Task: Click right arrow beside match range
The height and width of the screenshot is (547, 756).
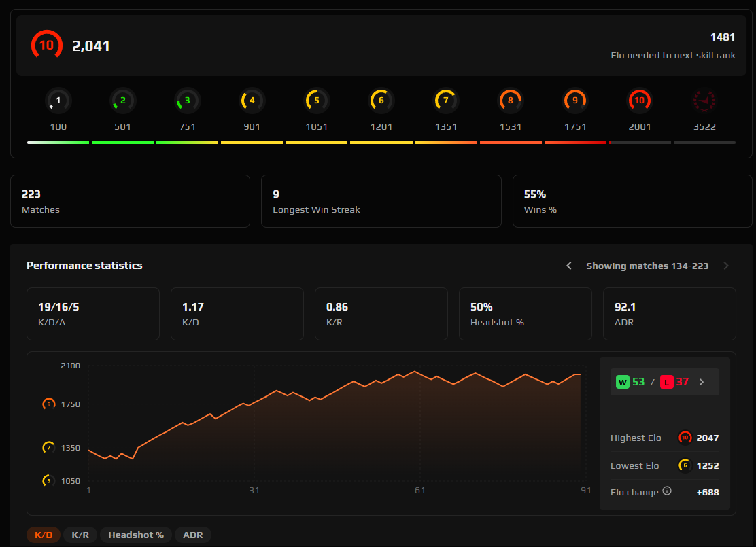Action: (x=725, y=266)
